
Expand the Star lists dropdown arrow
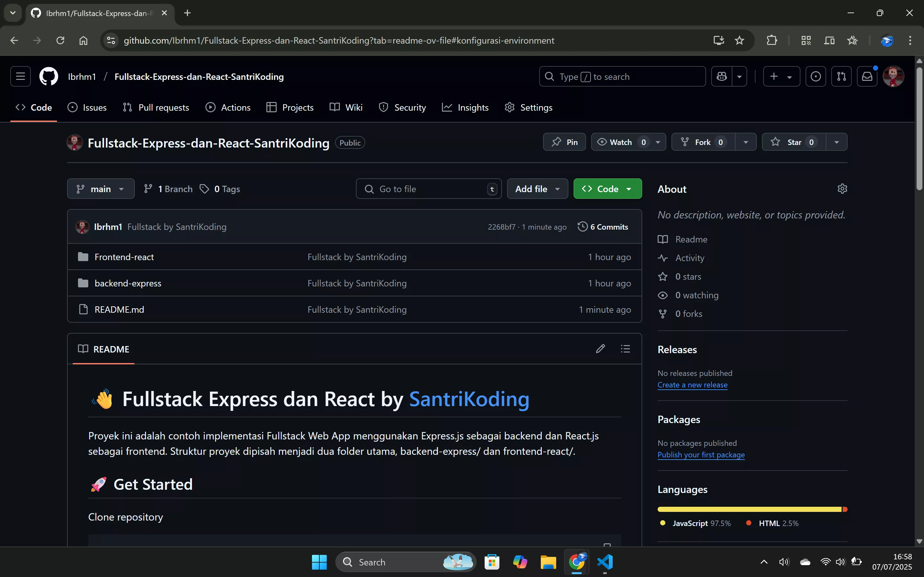837,142
